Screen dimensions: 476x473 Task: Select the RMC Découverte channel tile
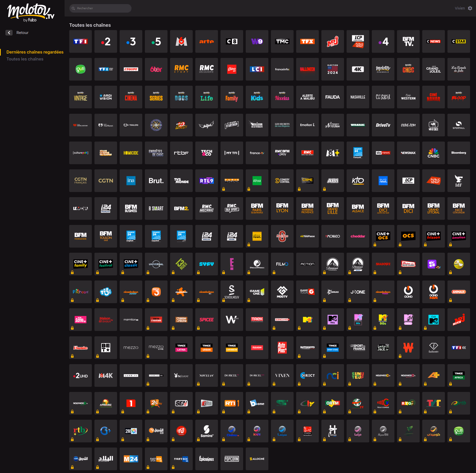click(207, 69)
